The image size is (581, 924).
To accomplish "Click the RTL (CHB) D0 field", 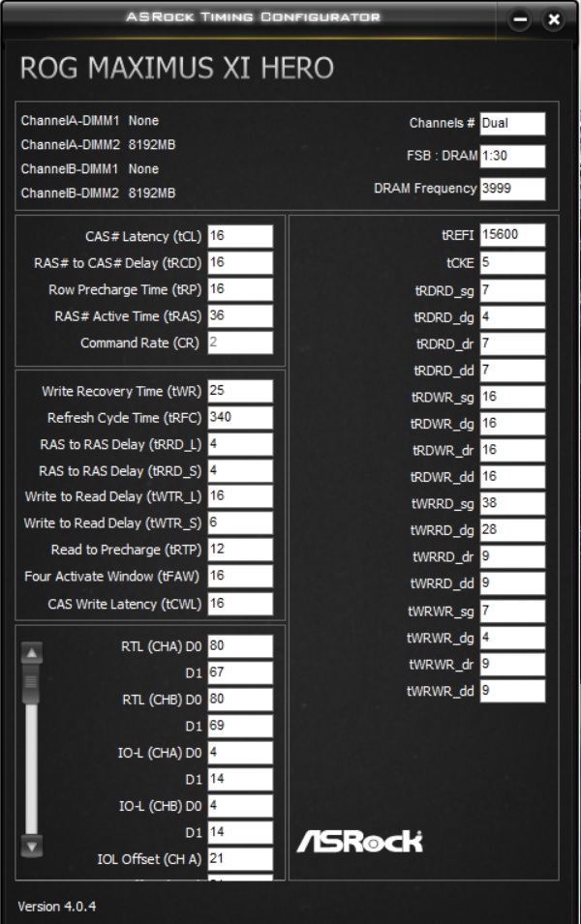I will point(240,699).
